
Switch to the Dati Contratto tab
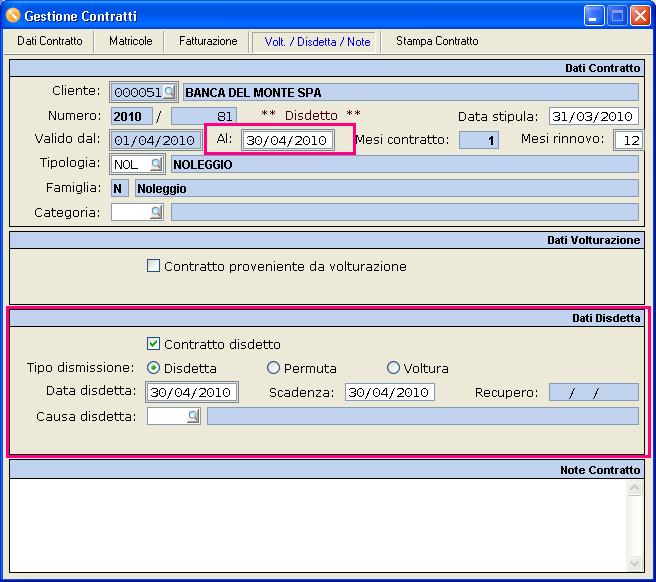(x=49, y=41)
